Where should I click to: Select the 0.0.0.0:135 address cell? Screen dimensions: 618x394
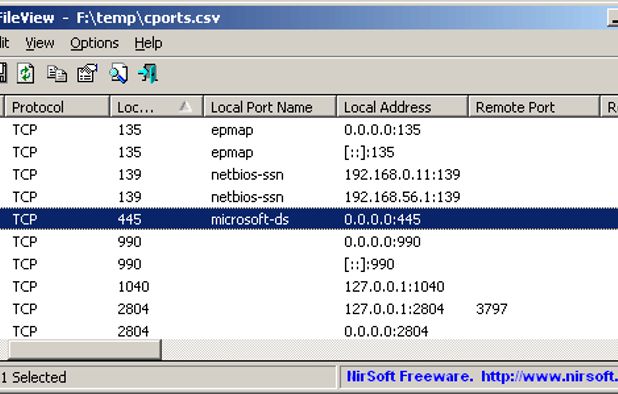(x=382, y=130)
